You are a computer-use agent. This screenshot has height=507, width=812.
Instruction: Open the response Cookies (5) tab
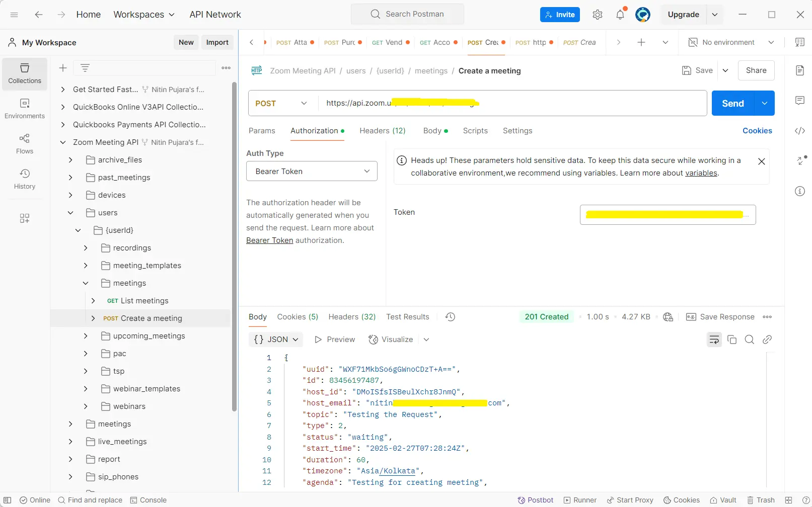[298, 317]
